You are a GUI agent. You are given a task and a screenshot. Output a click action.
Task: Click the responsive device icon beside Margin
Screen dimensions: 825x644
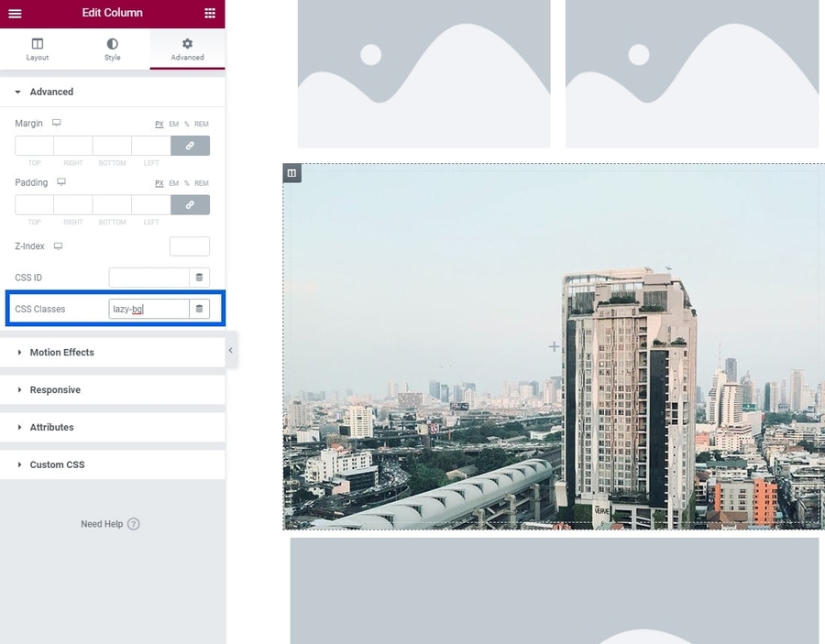tap(57, 123)
